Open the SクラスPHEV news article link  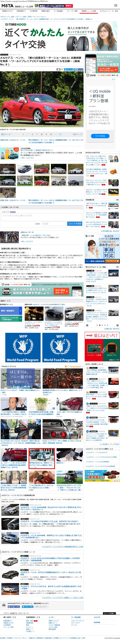tap(50, 559)
